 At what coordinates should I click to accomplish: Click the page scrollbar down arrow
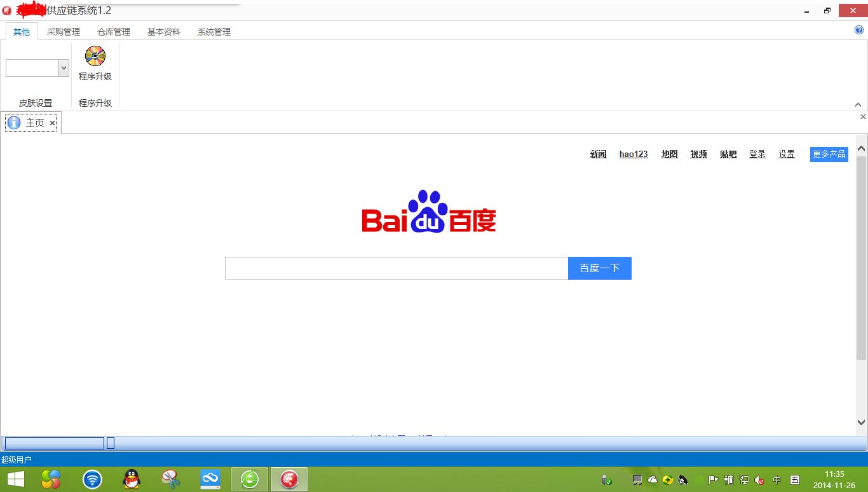(862, 422)
